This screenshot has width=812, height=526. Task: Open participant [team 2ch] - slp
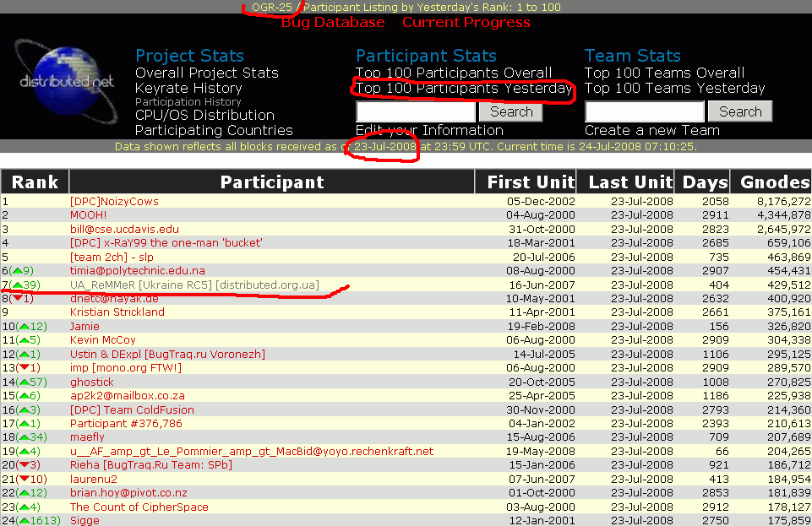coord(112,257)
